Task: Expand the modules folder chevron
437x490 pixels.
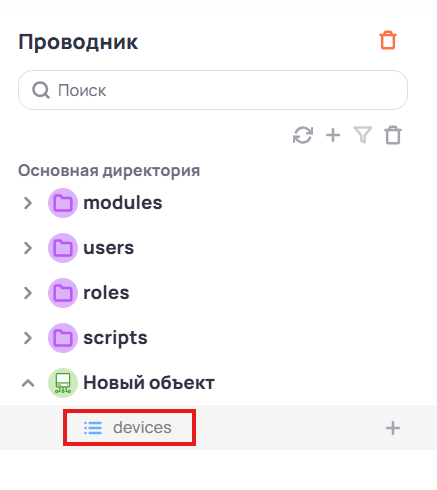Action: (28, 203)
